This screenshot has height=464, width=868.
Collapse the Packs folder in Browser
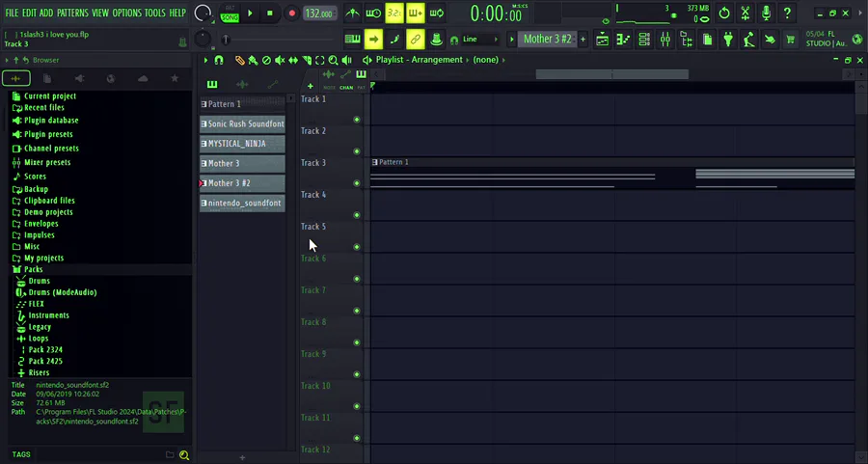tap(33, 269)
